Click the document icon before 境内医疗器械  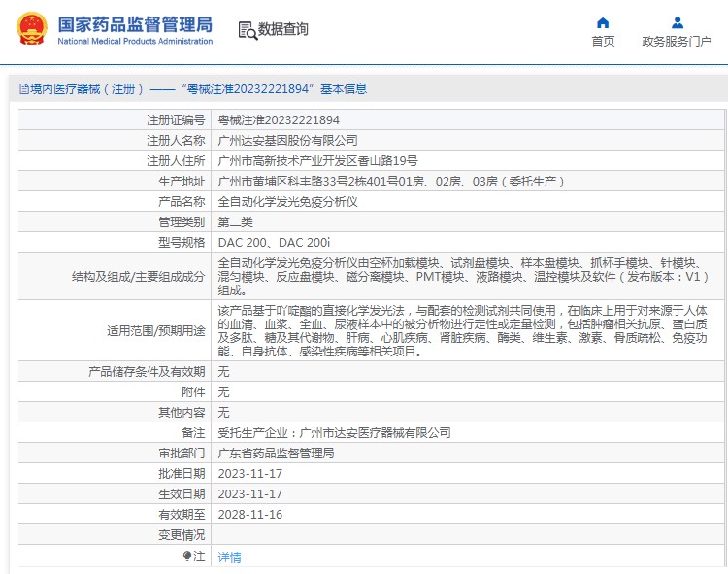tap(24, 88)
